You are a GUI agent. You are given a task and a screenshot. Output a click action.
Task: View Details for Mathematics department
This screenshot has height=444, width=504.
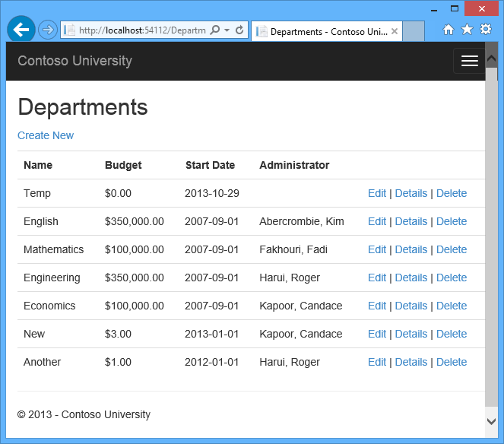click(411, 249)
